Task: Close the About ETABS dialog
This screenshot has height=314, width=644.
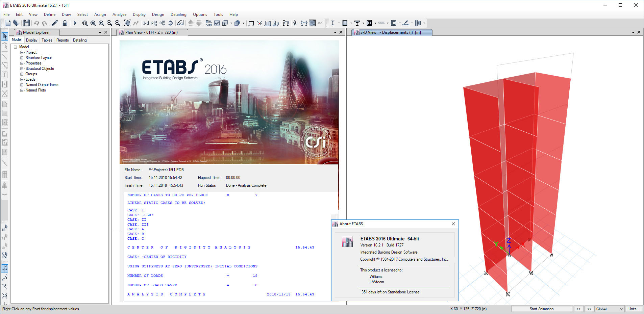Action: click(453, 224)
